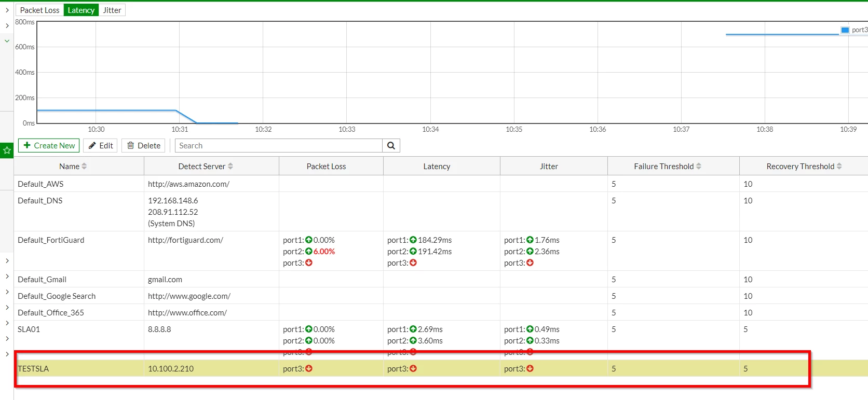
Task: Click the Default_Office_365 entry name
Action: [51, 313]
